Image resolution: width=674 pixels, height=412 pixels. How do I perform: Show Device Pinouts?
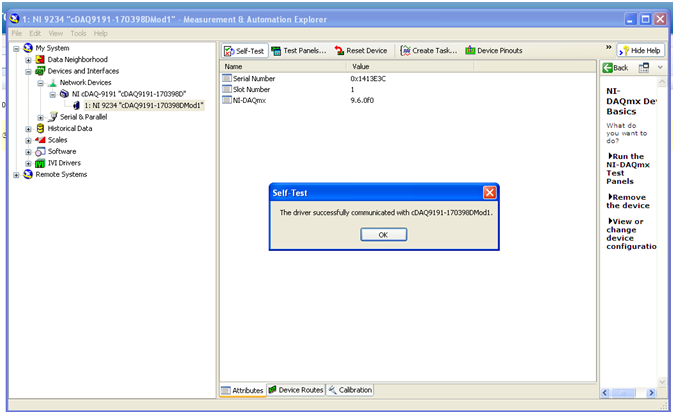click(494, 51)
